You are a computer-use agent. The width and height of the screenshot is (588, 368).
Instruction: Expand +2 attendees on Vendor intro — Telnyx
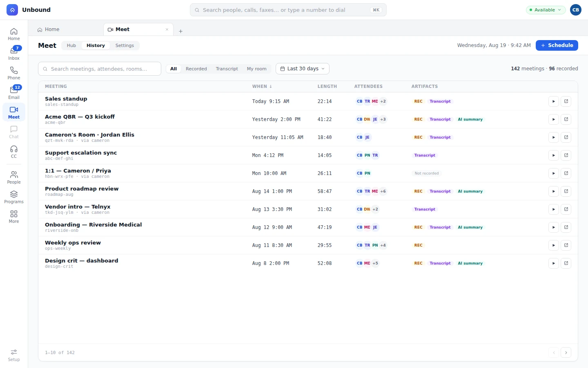375,209
